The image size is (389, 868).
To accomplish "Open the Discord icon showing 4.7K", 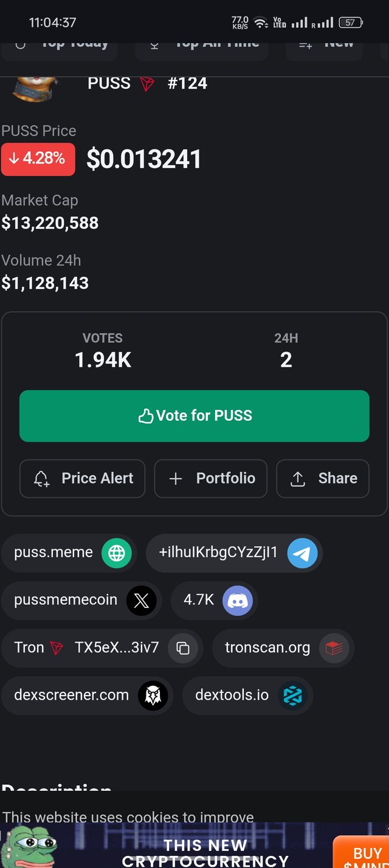I will (238, 601).
